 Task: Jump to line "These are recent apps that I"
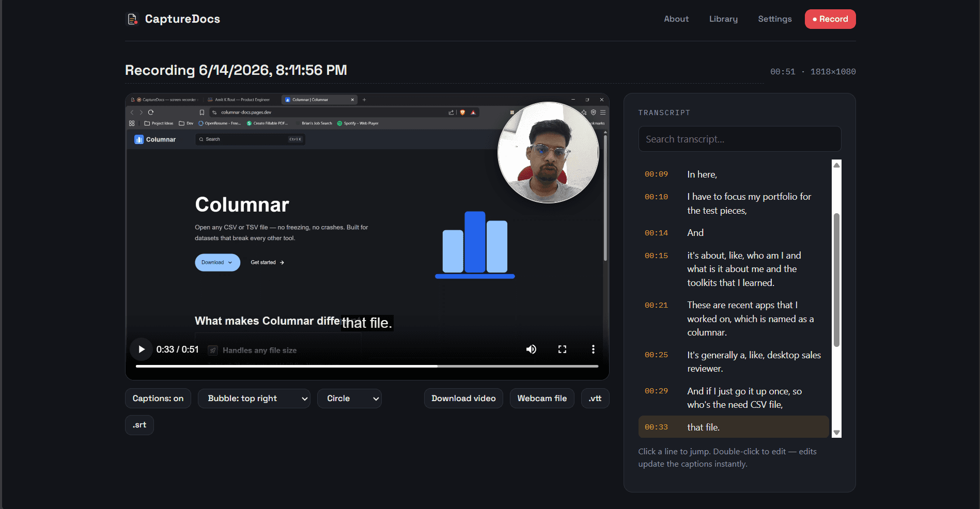coord(734,319)
